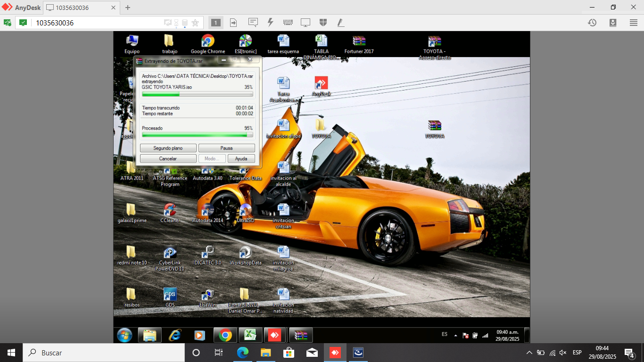Open the permissions shield icon
Screen dimensions: 644x362
pyautogui.click(x=323, y=22)
